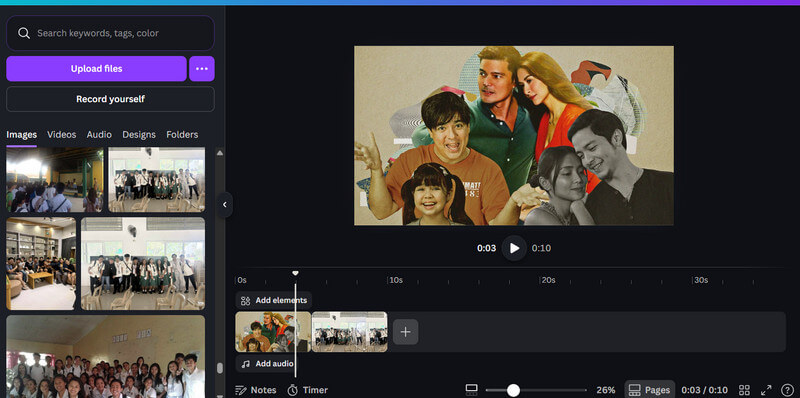Open the Folders tab
This screenshot has height=398, width=800.
tap(182, 135)
